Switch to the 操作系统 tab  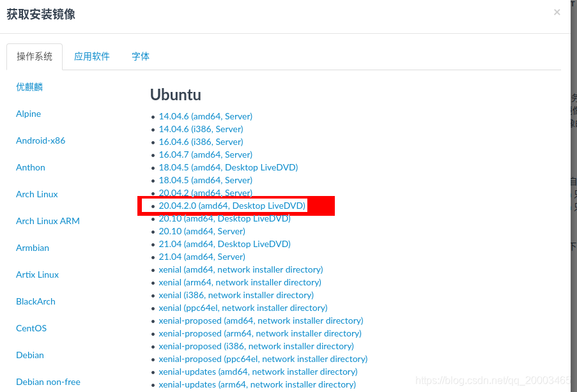[35, 57]
